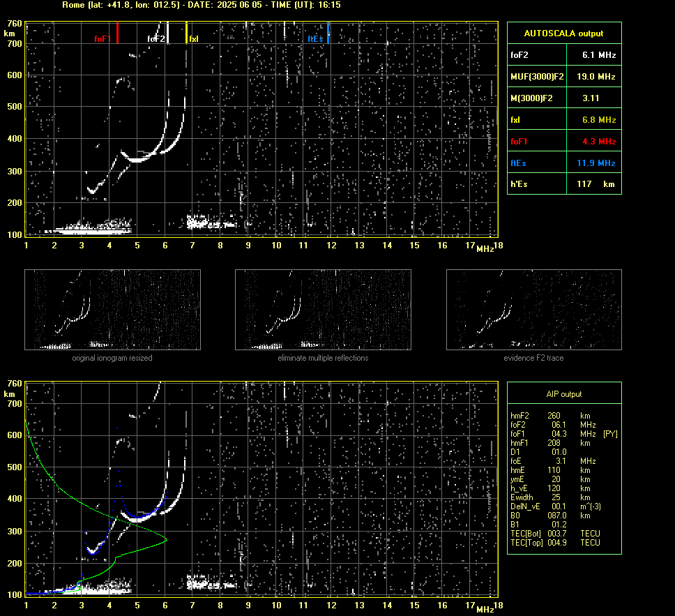This screenshot has height=616, width=675.
Task: Select the ymE 20 km row
Action: coord(550,479)
